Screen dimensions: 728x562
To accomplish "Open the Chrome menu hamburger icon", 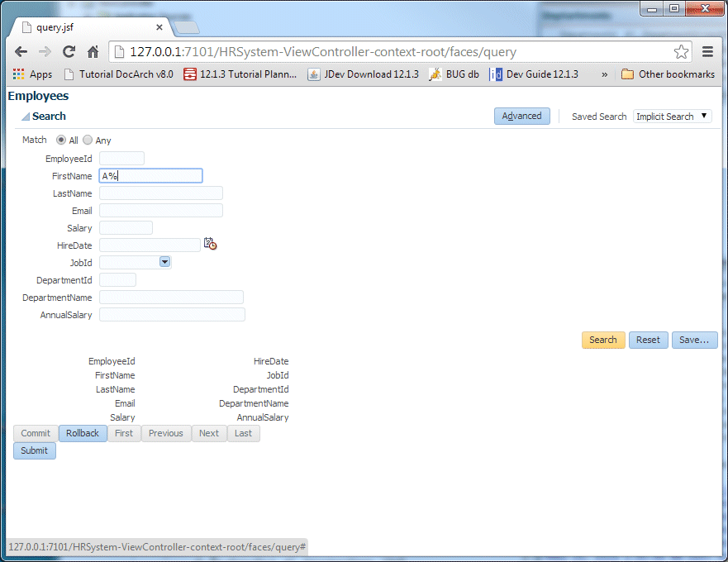I will click(707, 51).
